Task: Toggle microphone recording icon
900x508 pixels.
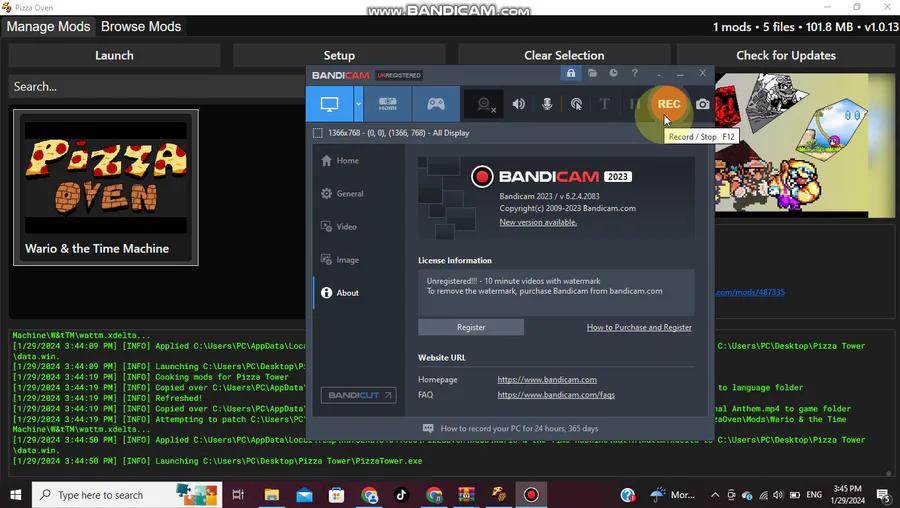Action: (547, 104)
